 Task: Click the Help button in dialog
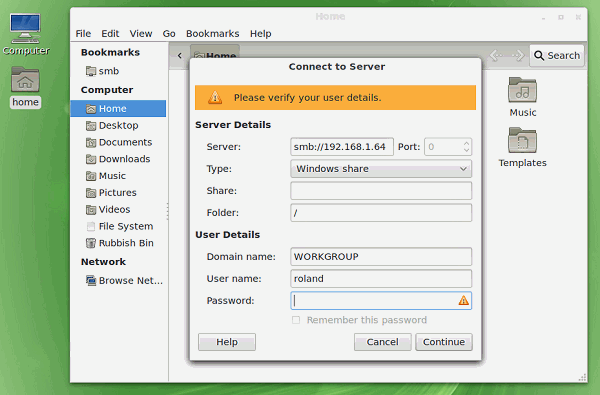point(227,342)
